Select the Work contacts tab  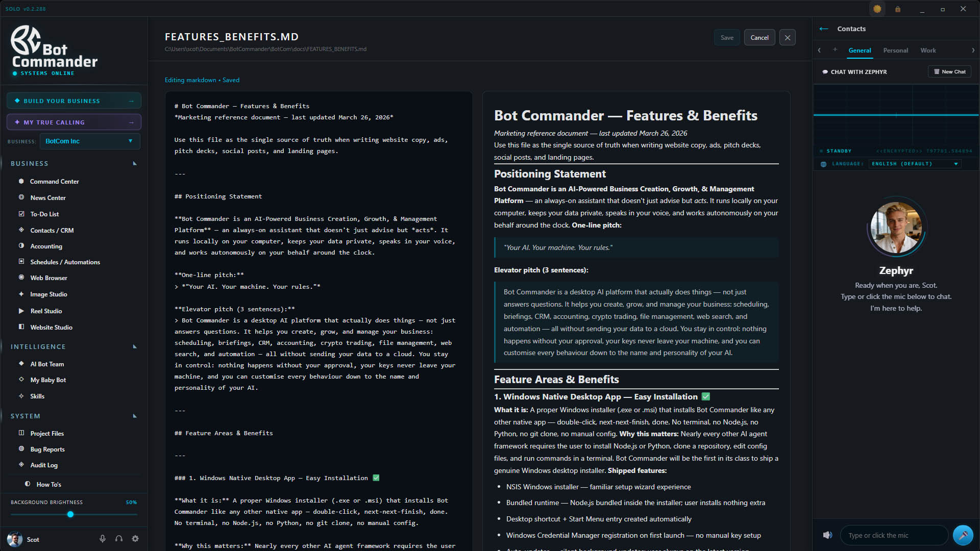coord(928,51)
